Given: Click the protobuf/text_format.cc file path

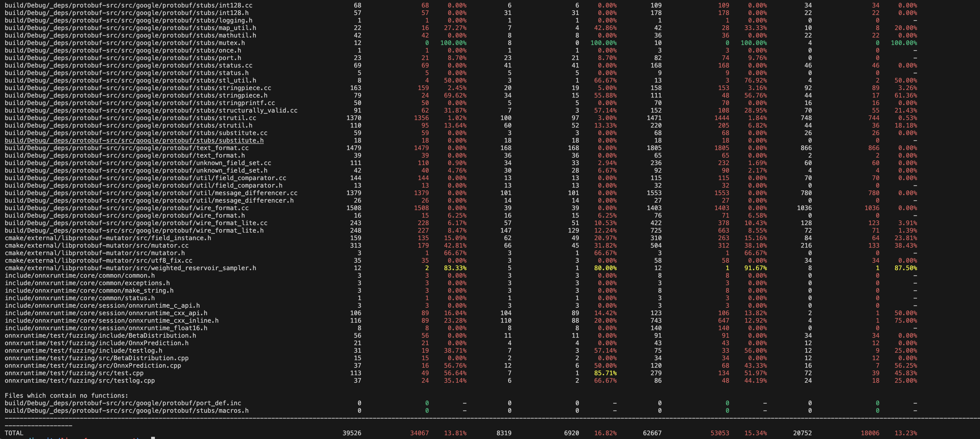Looking at the screenshot, I should click(x=126, y=148).
